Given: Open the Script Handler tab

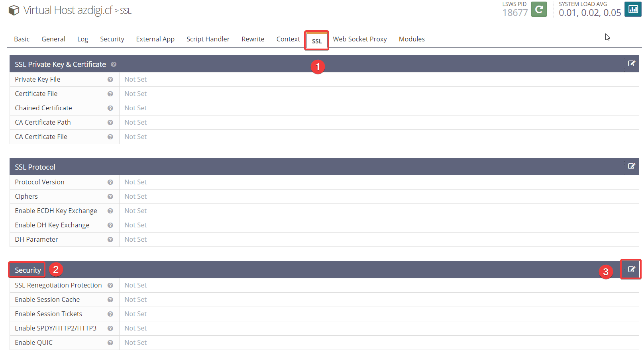Looking at the screenshot, I should [x=208, y=39].
